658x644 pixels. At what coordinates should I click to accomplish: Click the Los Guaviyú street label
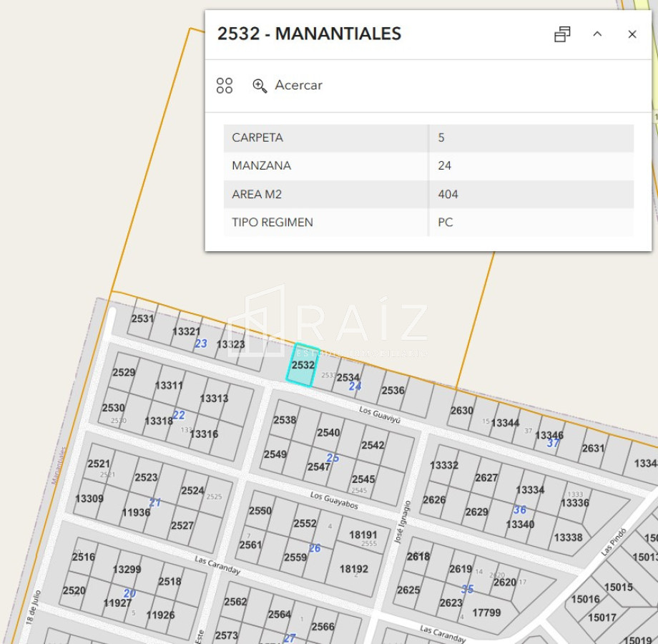(380, 414)
